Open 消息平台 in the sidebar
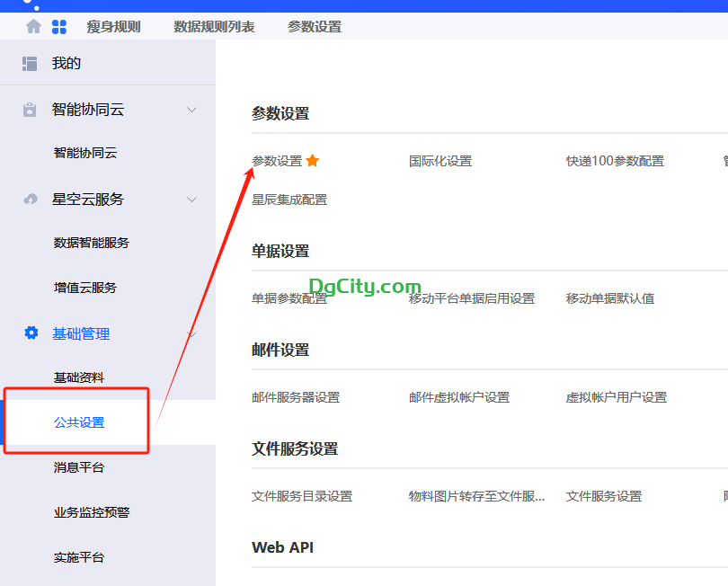The image size is (728, 586). click(x=79, y=467)
